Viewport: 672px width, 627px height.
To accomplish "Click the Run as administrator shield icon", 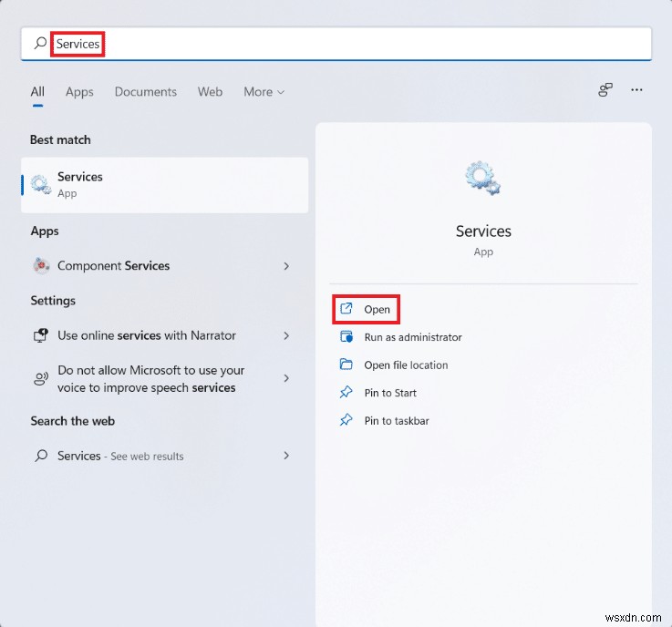I will pos(346,336).
